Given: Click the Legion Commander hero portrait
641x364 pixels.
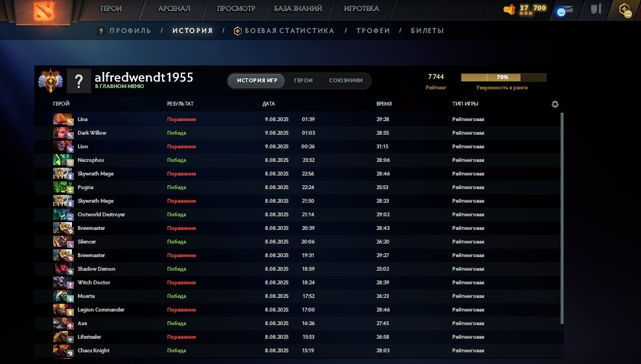Looking at the screenshot, I should (63, 310).
